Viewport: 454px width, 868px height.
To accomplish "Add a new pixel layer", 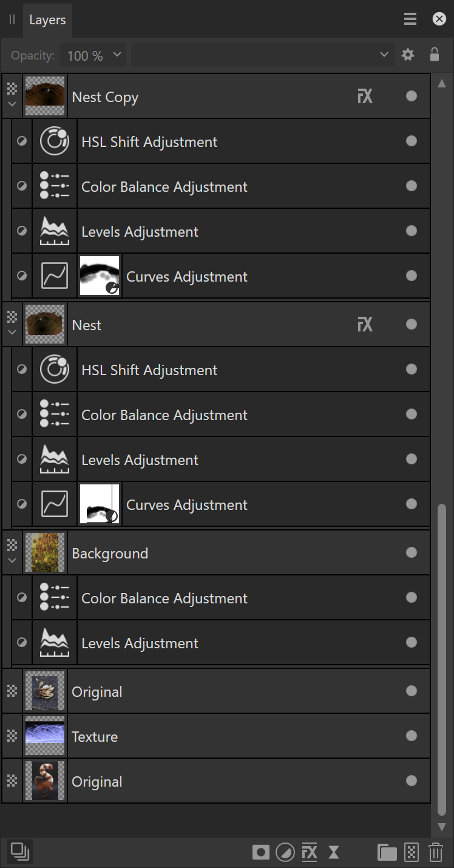I will point(412,852).
